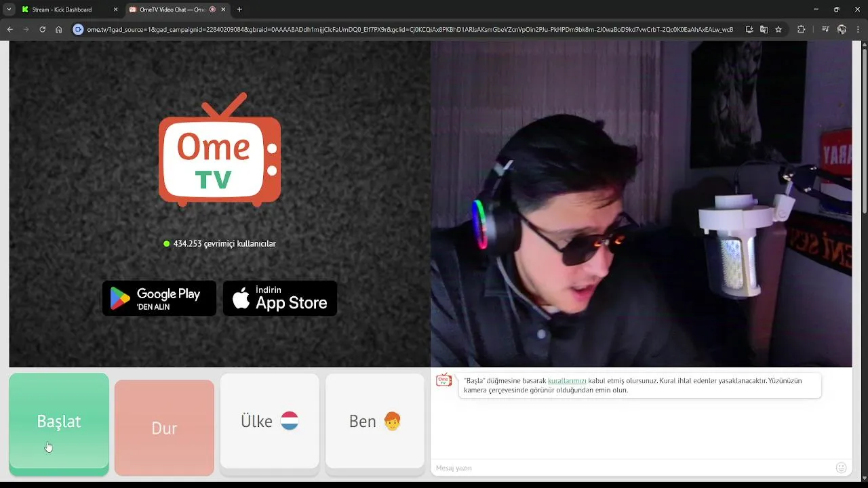Select the OmeTV Video Chat tab

coord(172,9)
